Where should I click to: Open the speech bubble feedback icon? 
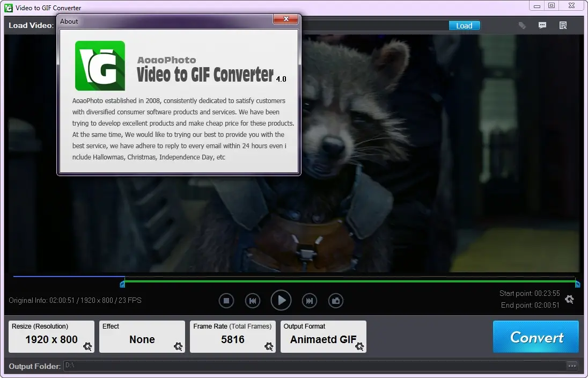tap(542, 25)
